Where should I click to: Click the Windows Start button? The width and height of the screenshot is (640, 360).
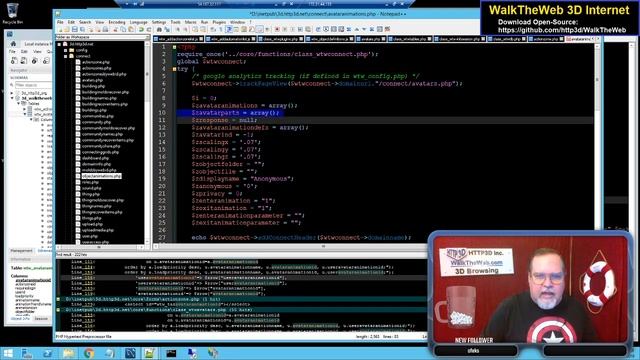(8, 353)
